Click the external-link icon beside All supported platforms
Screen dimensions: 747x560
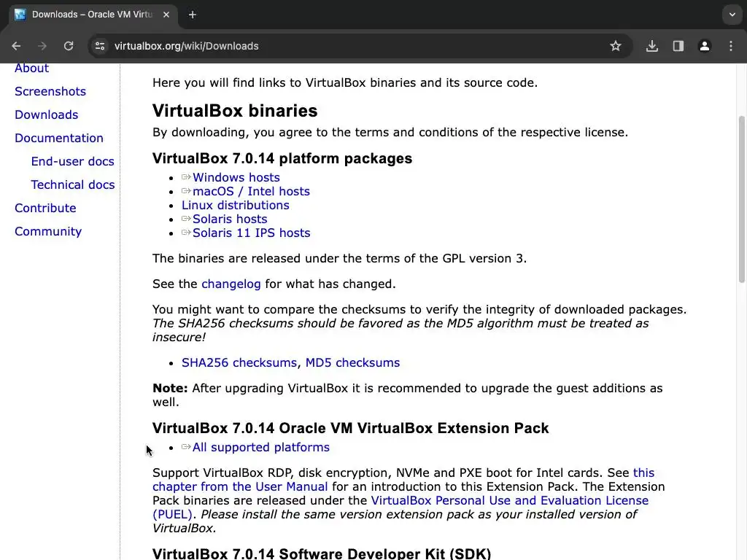[186, 447]
